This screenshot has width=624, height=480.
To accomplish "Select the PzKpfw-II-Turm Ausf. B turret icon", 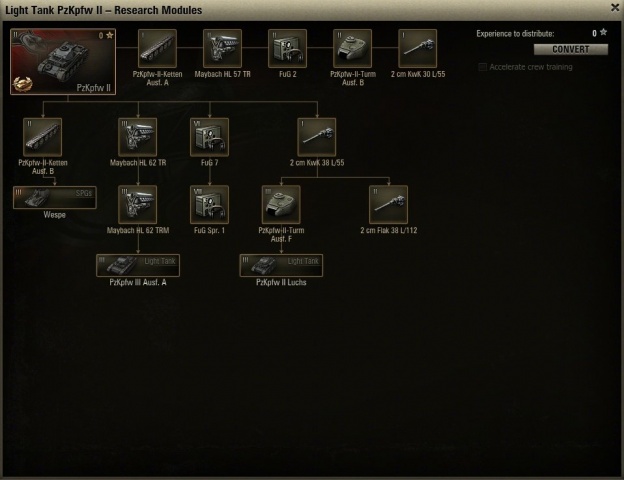I will [x=353, y=48].
